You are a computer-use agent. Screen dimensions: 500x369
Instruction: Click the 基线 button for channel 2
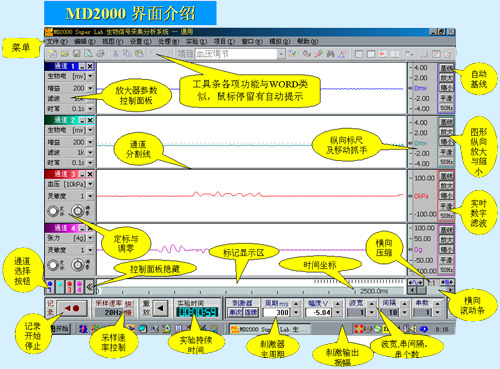pyautogui.click(x=446, y=122)
